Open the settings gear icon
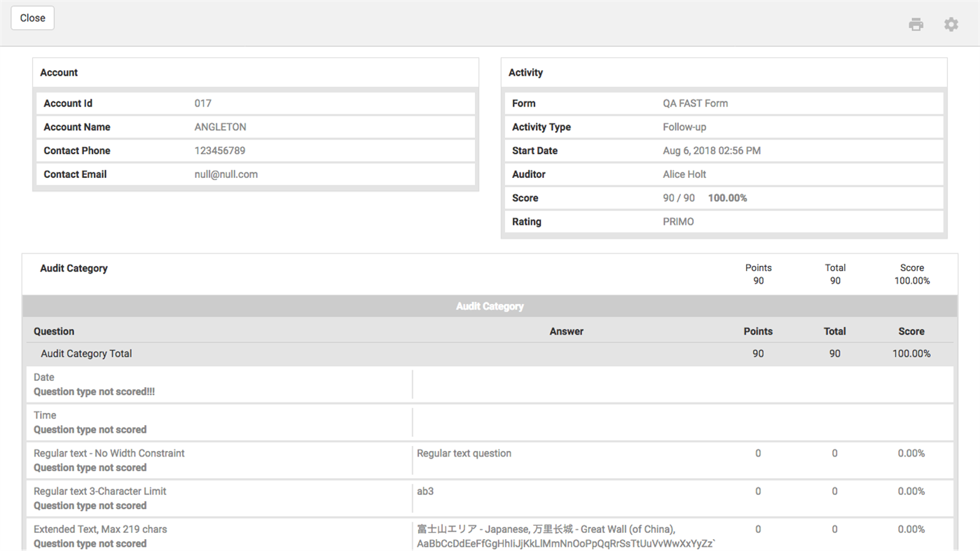This screenshot has height=551, width=980. coord(951,23)
